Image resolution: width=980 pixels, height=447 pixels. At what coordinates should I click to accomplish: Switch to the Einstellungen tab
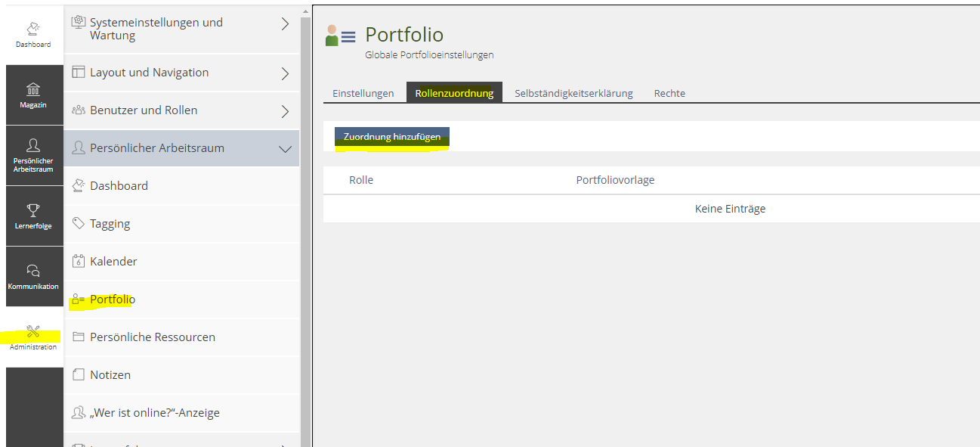coord(363,93)
